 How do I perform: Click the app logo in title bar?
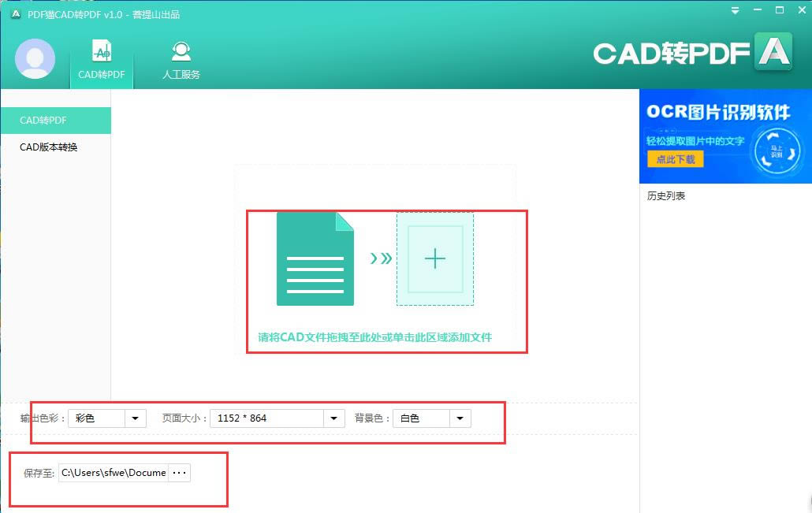tap(16, 14)
